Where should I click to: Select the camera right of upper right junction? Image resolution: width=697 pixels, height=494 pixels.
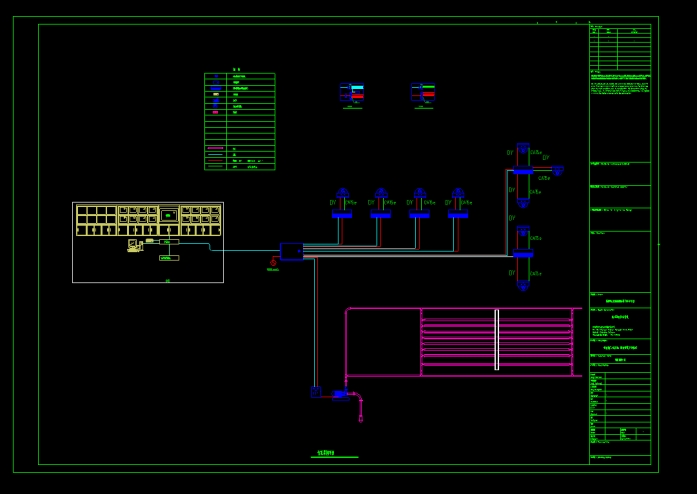557,170
